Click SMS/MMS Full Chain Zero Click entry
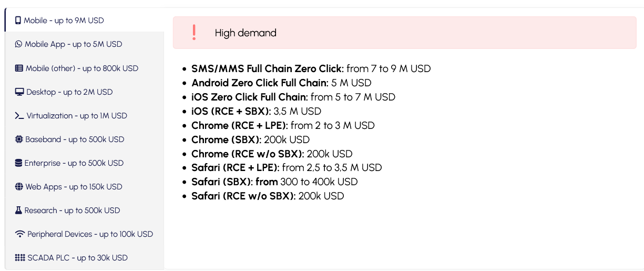The width and height of the screenshot is (644, 271). pyautogui.click(x=268, y=68)
